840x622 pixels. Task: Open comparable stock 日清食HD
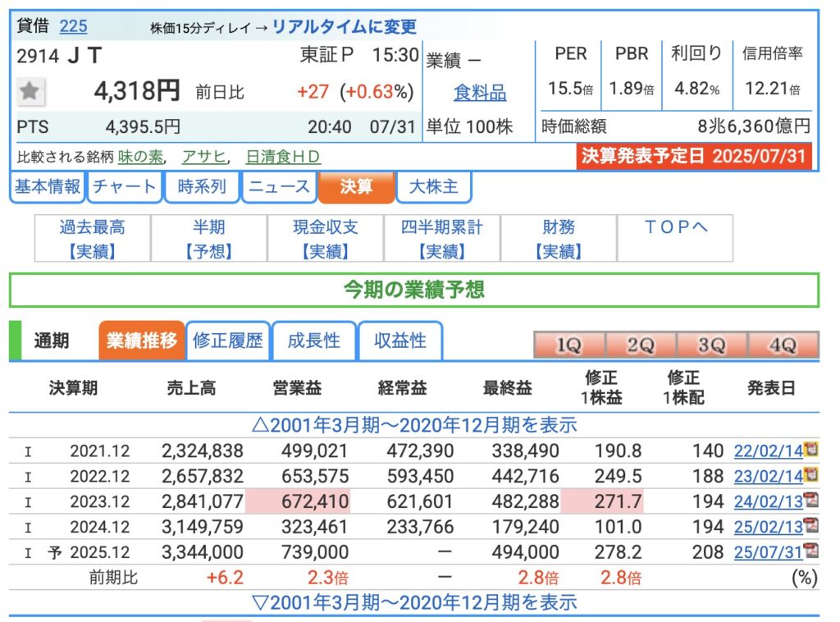[x=283, y=157]
